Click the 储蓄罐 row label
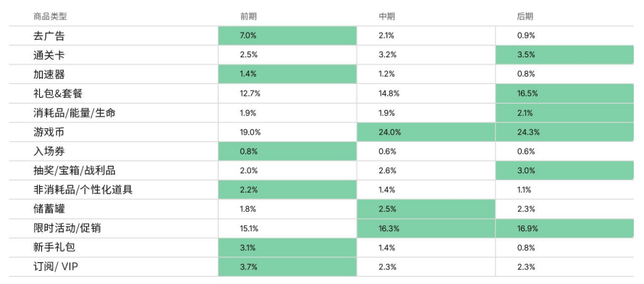This screenshot has height=284, width=644. point(49,209)
